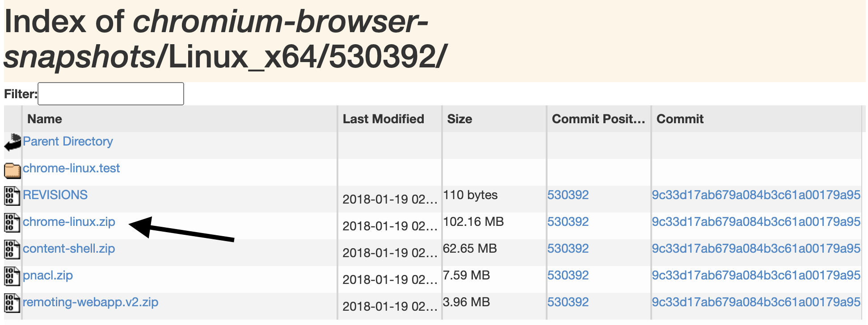The image size is (868, 325).
Task: Sort by the Commit Position column header
Action: click(x=598, y=119)
